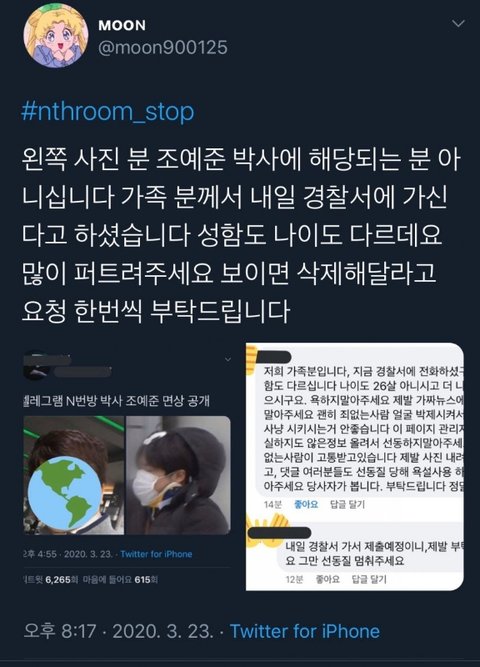Click the @moon900125 handle
The width and height of the screenshot is (480, 667).
163,47
